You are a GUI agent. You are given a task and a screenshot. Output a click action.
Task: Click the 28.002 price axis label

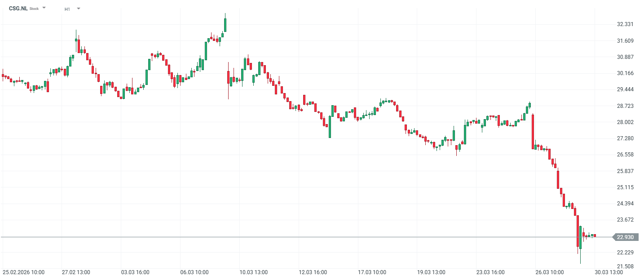click(625, 122)
